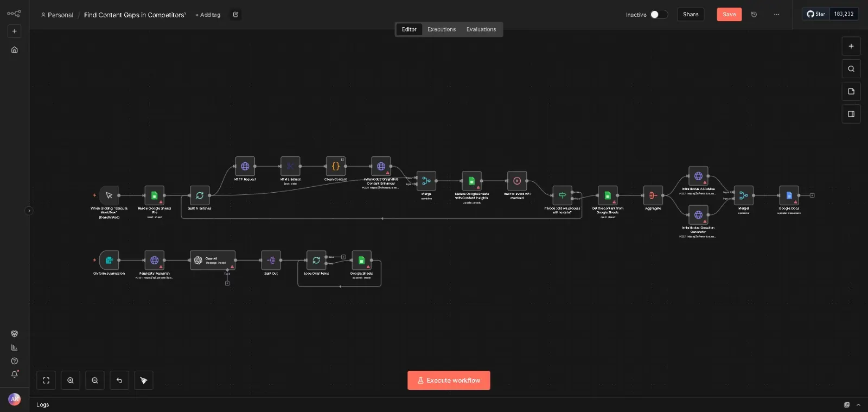
Task: Open the Loop Over Items node
Action: [316, 260]
